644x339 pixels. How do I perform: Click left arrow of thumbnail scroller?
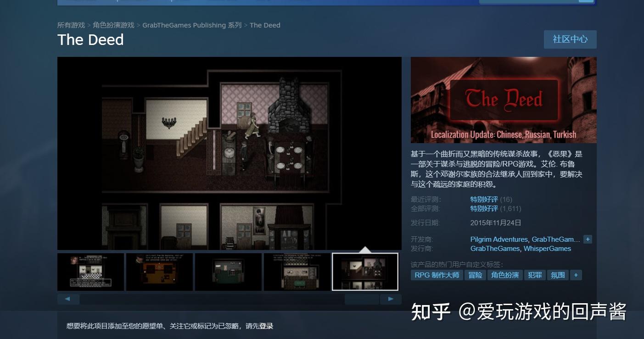pos(68,299)
